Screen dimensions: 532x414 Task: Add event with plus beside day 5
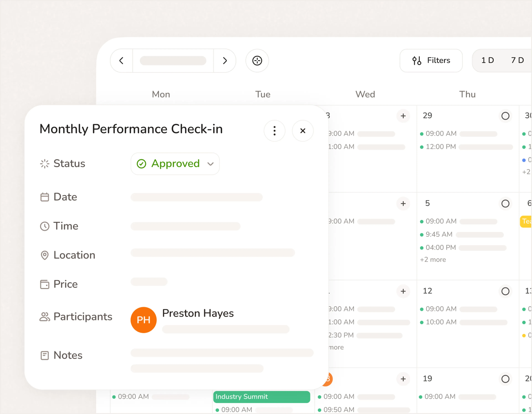pos(403,203)
